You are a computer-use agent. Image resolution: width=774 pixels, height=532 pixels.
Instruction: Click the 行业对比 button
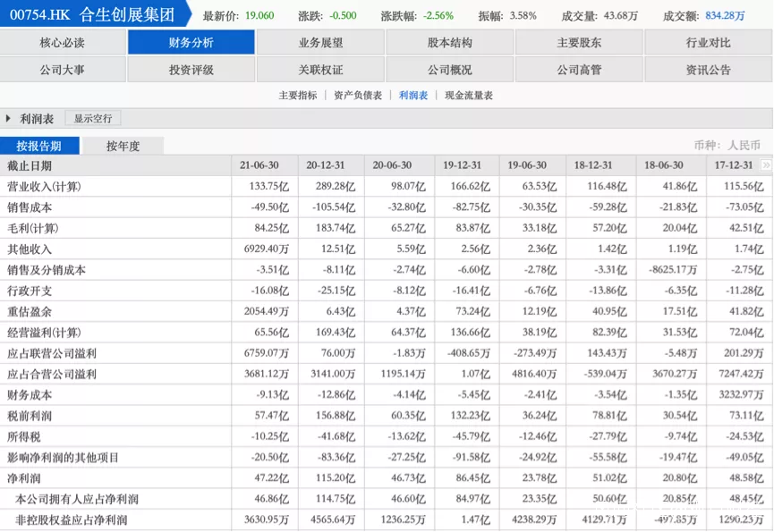(x=708, y=43)
